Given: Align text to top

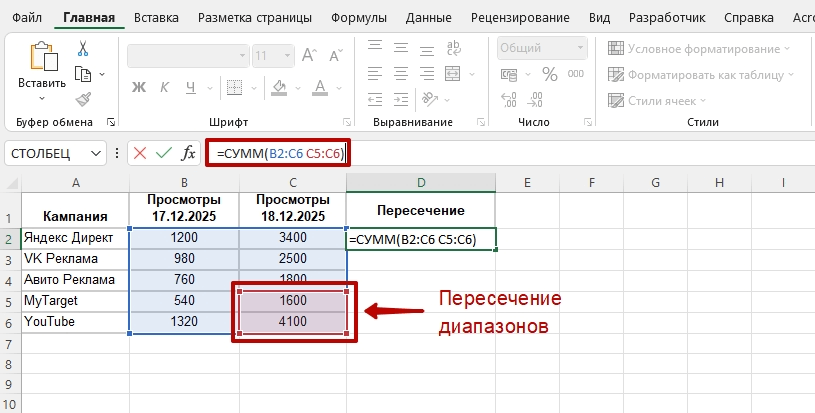Looking at the screenshot, I should (375, 46).
